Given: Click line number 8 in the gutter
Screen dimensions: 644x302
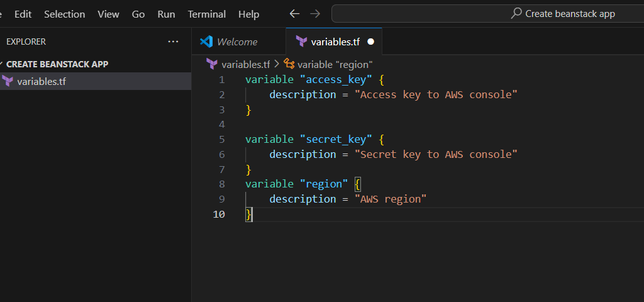Looking at the screenshot, I should tap(222, 184).
